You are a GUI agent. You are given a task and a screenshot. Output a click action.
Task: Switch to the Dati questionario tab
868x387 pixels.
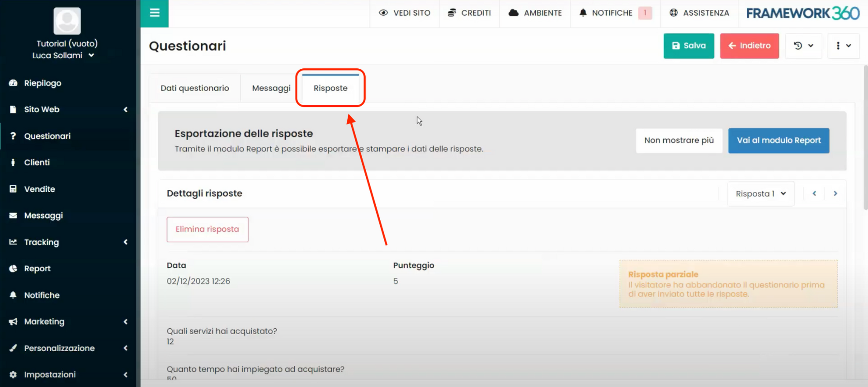195,88
